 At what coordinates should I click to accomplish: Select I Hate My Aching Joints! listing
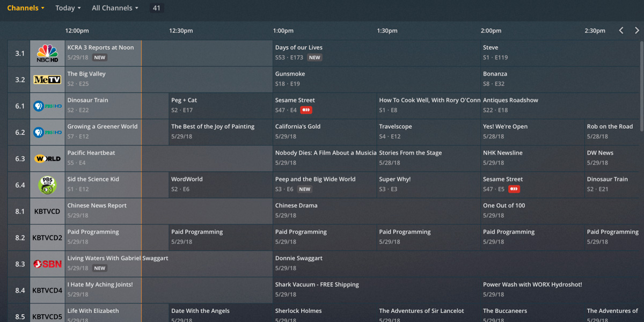click(x=169, y=290)
